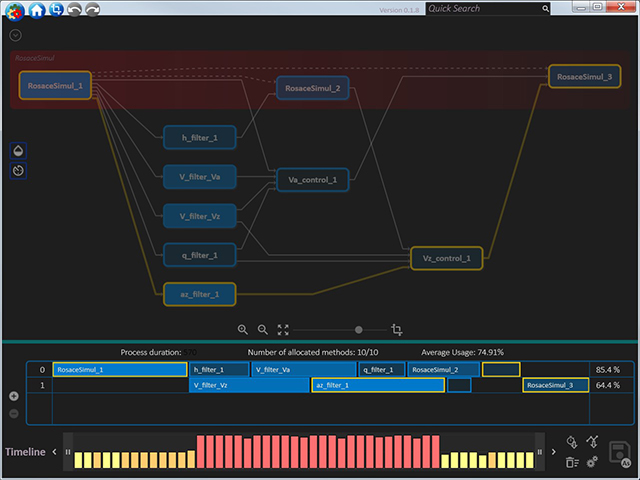
Task: Click the crop-frame toolbar icon
Action: pos(56,9)
